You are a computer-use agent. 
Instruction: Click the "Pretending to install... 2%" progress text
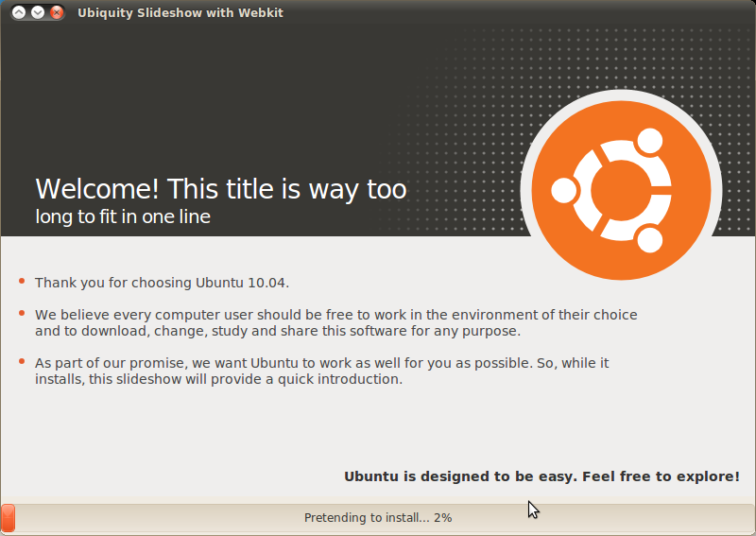click(x=378, y=518)
